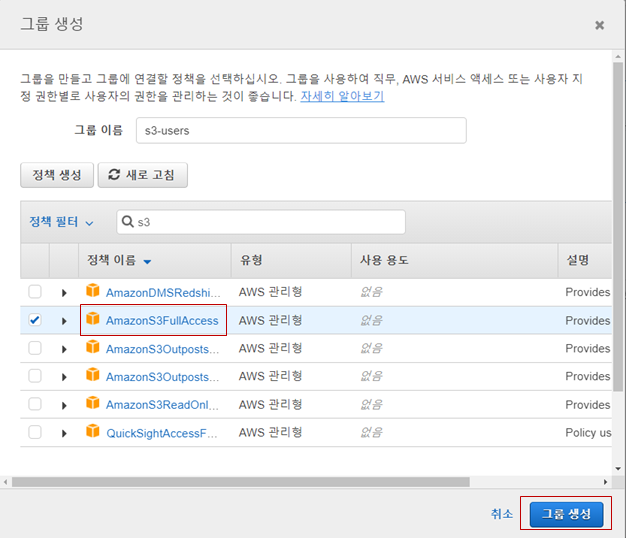626x538 pixels.
Task: Click the horizontal scrollbar thumb
Action: coord(241,482)
